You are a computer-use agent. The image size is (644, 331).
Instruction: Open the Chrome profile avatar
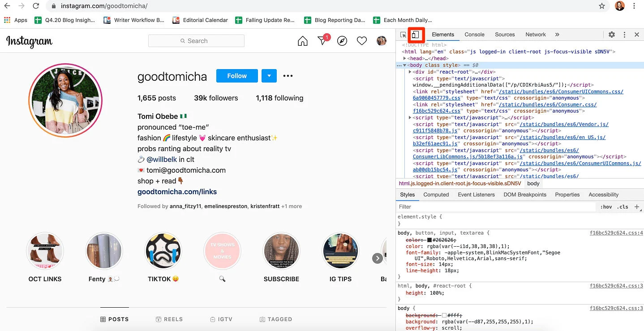(x=620, y=6)
